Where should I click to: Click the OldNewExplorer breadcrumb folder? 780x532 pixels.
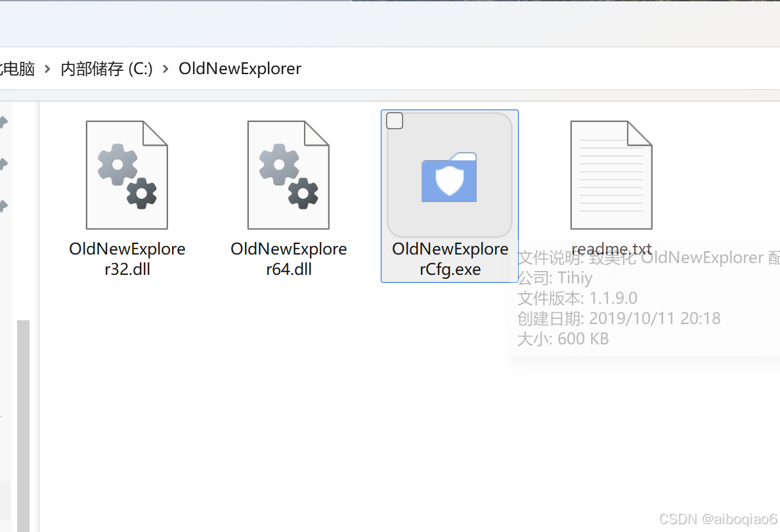point(240,69)
